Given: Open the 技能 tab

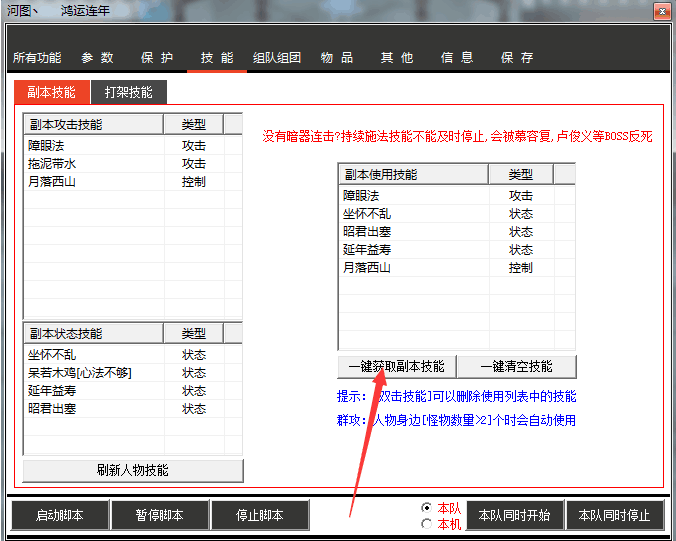Looking at the screenshot, I should pyautogui.click(x=216, y=58).
